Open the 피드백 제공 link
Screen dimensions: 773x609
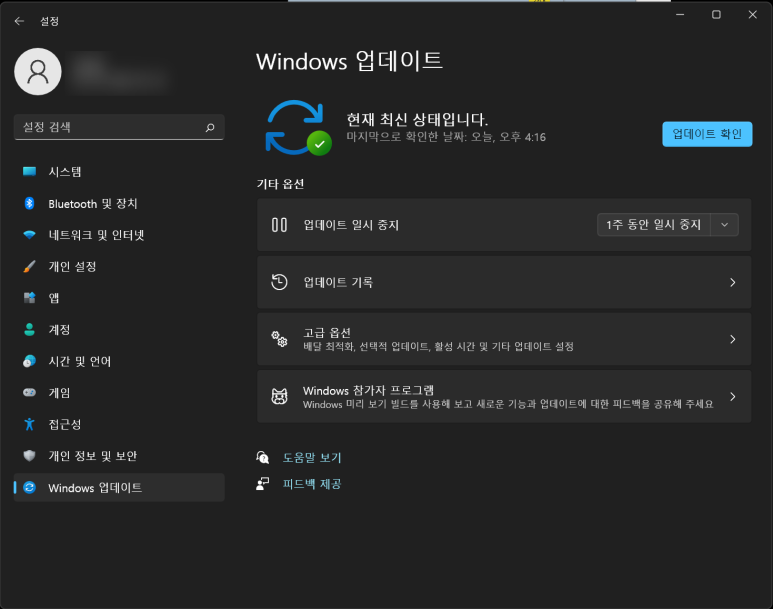[312, 484]
